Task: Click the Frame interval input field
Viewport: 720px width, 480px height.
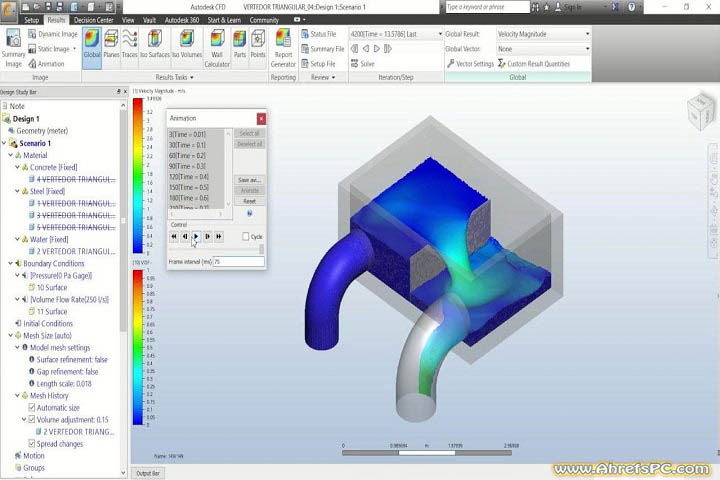Action: pyautogui.click(x=239, y=261)
